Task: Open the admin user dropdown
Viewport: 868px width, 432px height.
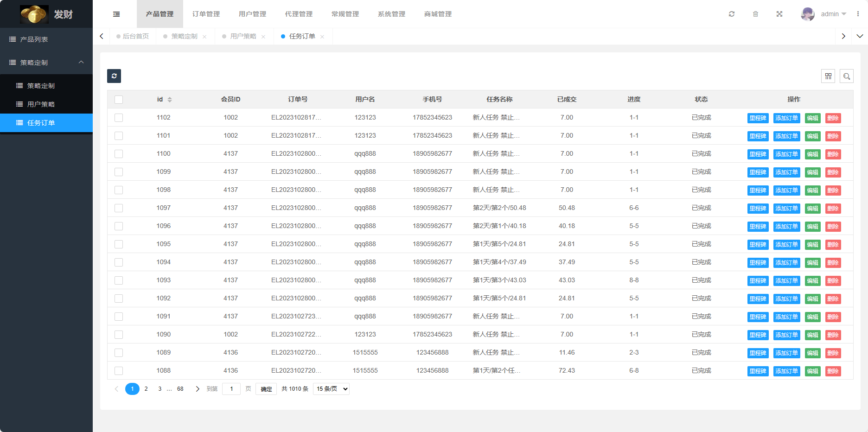Action: coord(833,14)
